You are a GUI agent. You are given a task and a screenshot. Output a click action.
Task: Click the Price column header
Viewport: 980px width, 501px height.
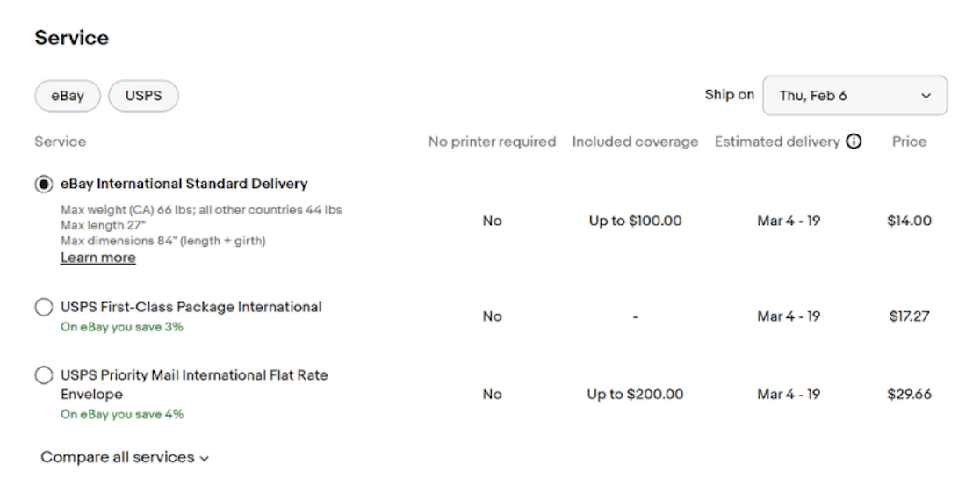point(909,142)
